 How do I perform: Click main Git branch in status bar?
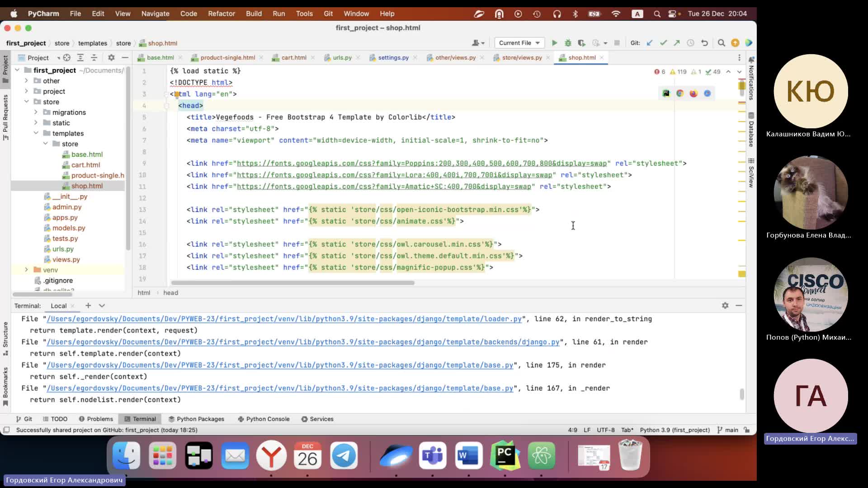click(728, 430)
